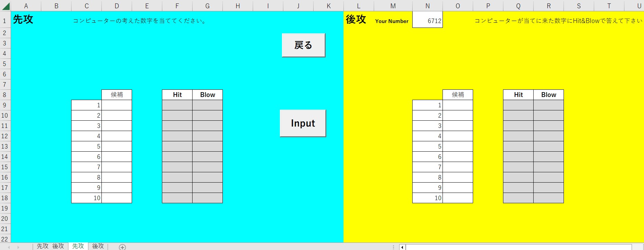Click the Input button
Image resolution: width=644 pixels, height=250 pixels.
[x=303, y=123]
